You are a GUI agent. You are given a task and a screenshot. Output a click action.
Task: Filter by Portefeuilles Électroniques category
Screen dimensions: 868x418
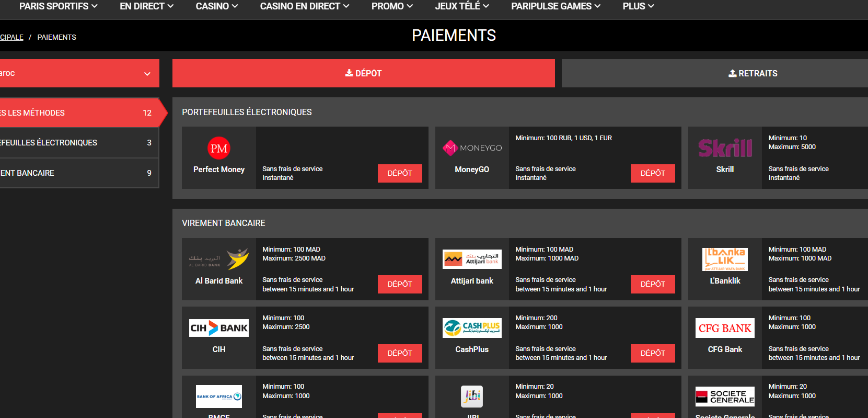point(78,143)
